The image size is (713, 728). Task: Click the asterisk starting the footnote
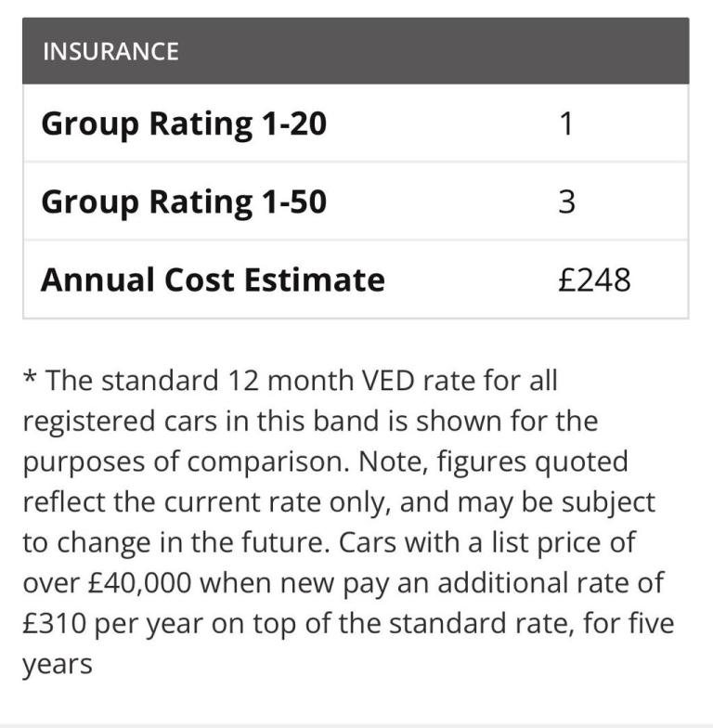tap(30, 378)
